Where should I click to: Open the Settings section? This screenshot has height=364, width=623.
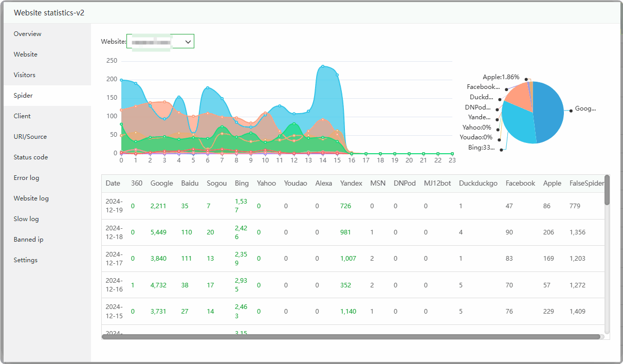[26, 260]
